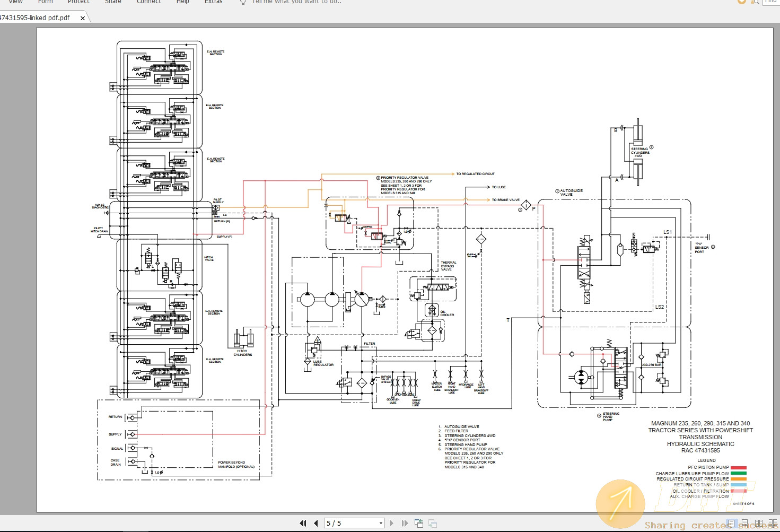Select the Previous View icon
This screenshot has height=532, width=780.
[418, 523]
